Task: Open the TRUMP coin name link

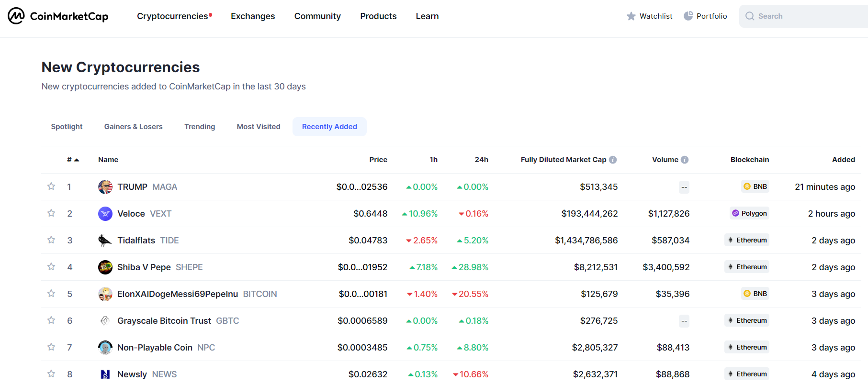Action: click(132, 187)
